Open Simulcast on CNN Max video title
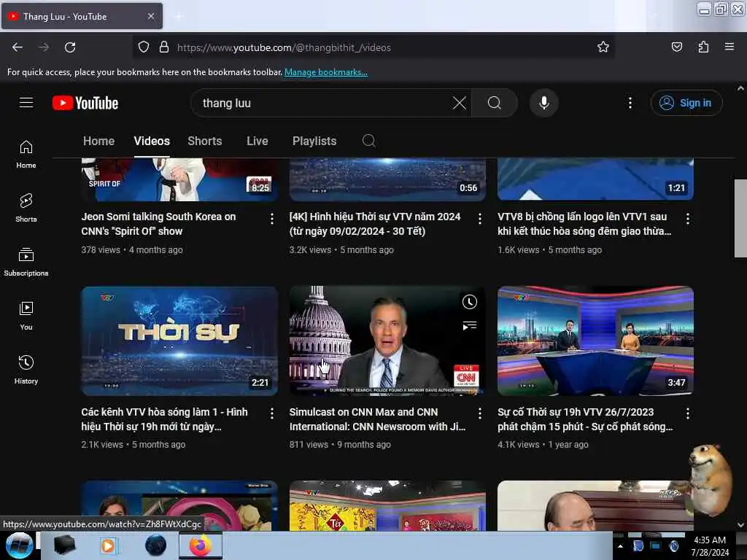747x560 pixels. (x=377, y=419)
